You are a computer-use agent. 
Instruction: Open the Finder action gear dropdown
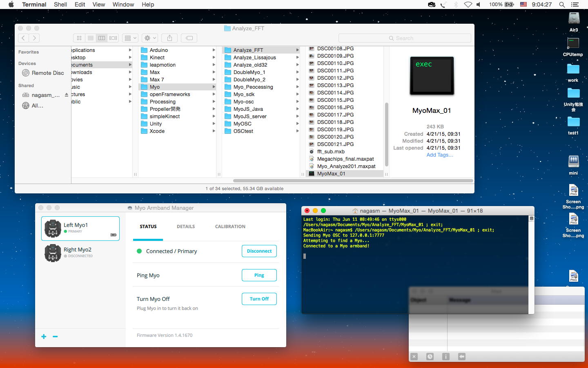(150, 38)
